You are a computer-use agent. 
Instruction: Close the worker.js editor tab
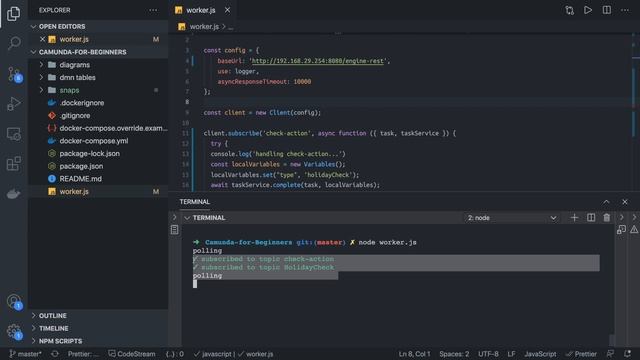227,10
